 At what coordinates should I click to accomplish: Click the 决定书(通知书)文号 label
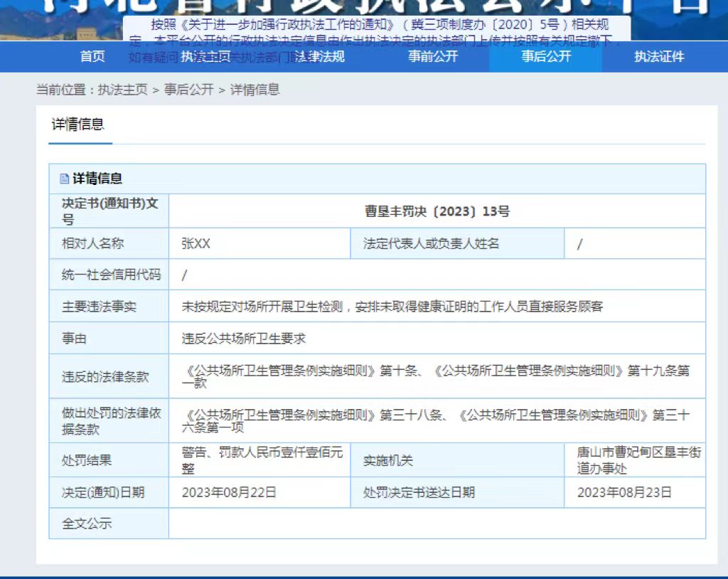coord(110,211)
